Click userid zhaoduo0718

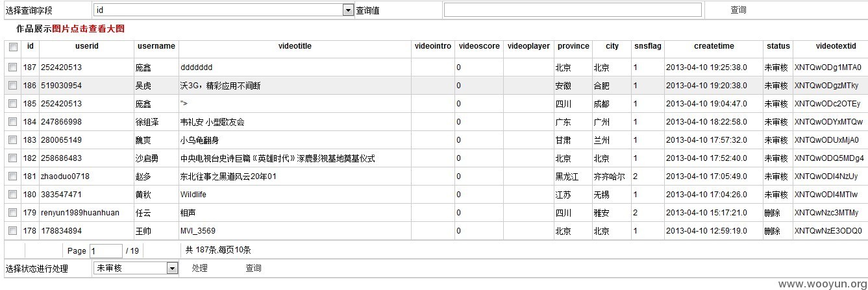pos(66,176)
